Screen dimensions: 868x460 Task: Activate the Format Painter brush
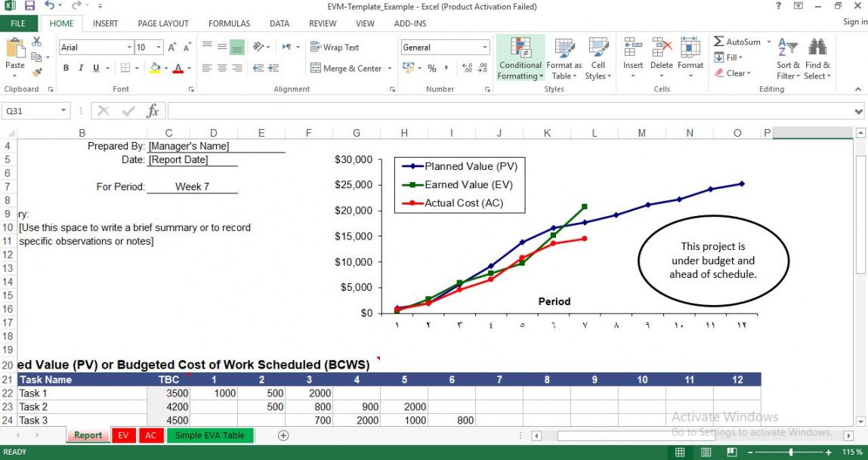click(36, 72)
